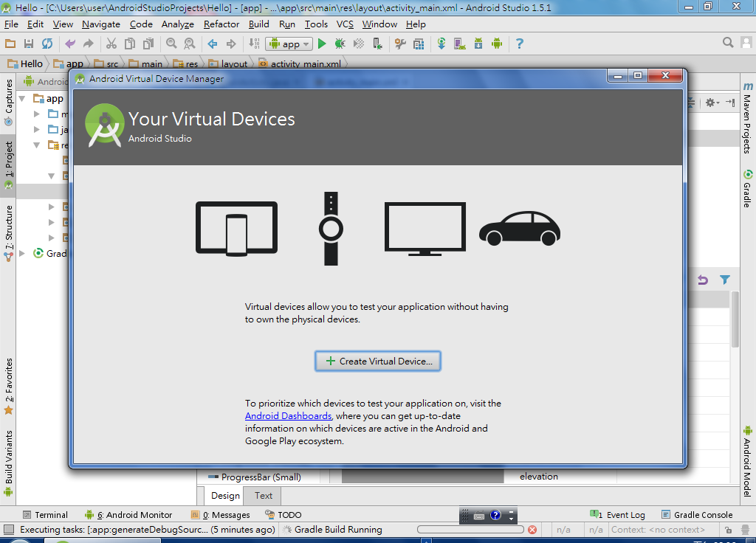Toggle the Favorites side panel tab

coord(9,386)
